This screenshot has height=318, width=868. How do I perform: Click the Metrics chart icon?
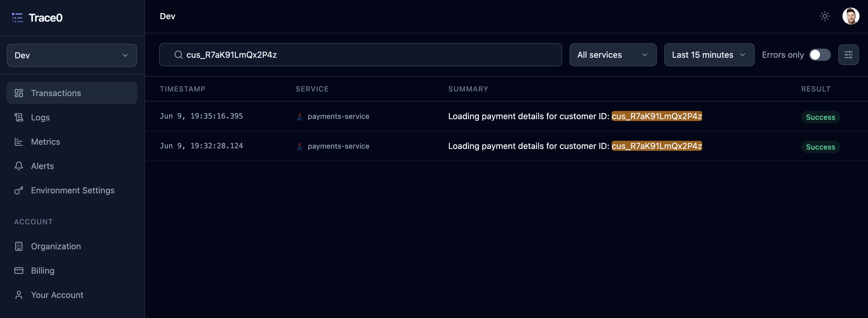[19, 142]
